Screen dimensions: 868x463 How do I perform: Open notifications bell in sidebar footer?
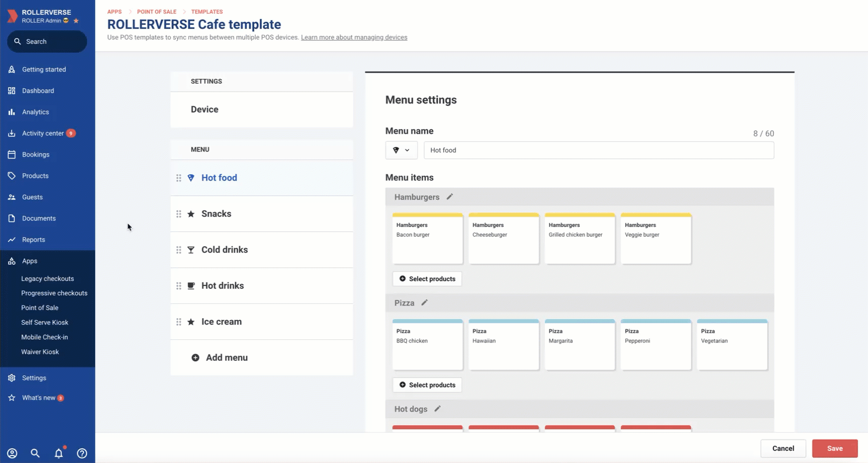click(x=59, y=453)
